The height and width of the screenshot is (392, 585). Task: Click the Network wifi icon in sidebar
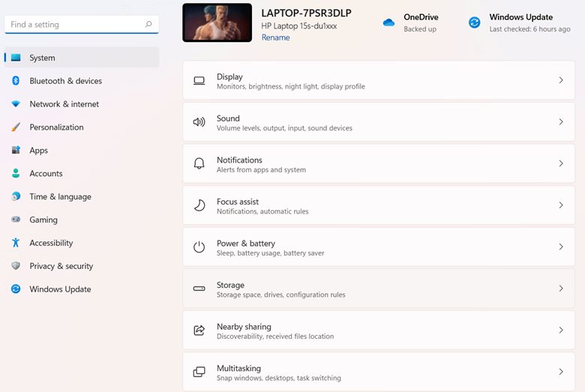pos(16,103)
